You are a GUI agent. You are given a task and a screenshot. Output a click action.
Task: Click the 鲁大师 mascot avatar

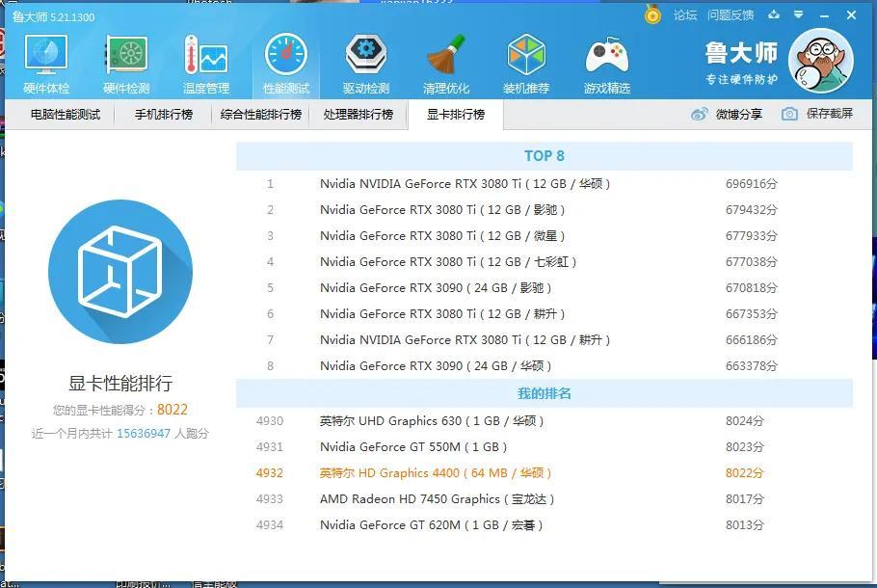(x=820, y=61)
